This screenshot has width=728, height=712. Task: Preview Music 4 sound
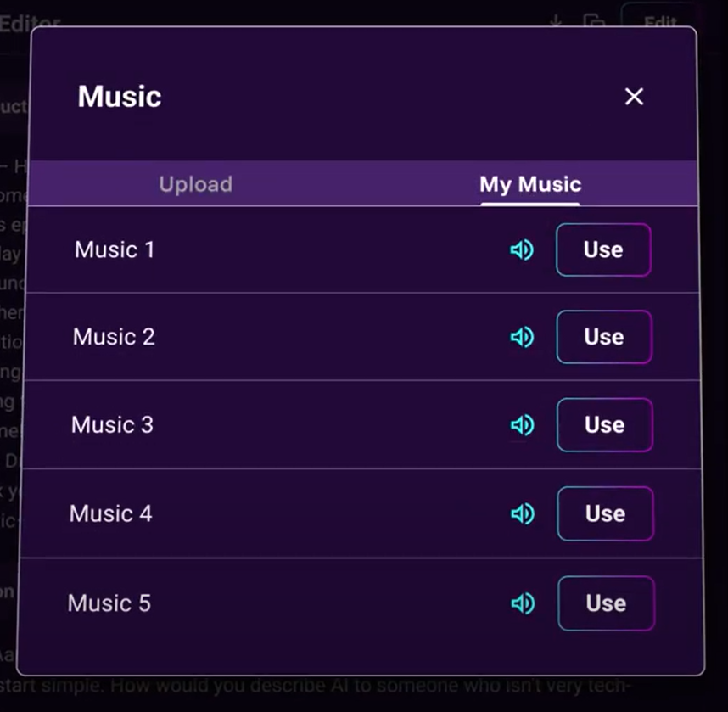(x=523, y=513)
